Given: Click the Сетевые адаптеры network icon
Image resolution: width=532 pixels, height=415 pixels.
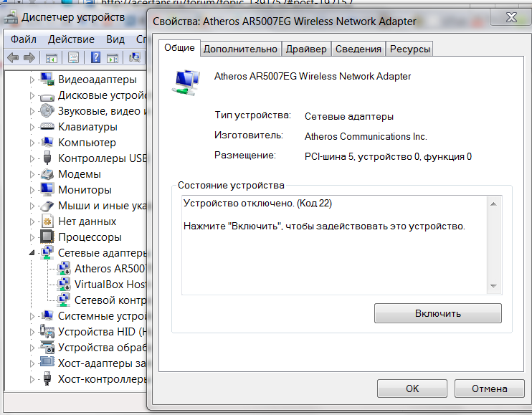Looking at the screenshot, I should [x=47, y=252].
